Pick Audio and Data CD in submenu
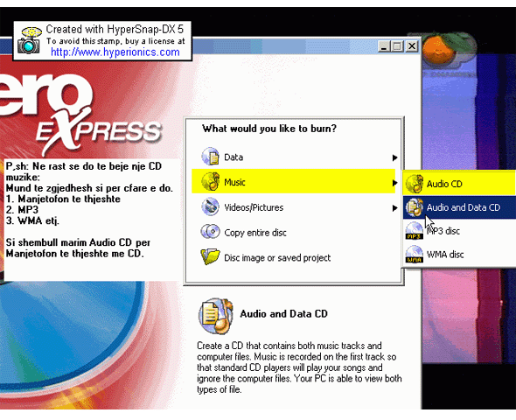The width and height of the screenshot is (516, 420). (459, 207)
